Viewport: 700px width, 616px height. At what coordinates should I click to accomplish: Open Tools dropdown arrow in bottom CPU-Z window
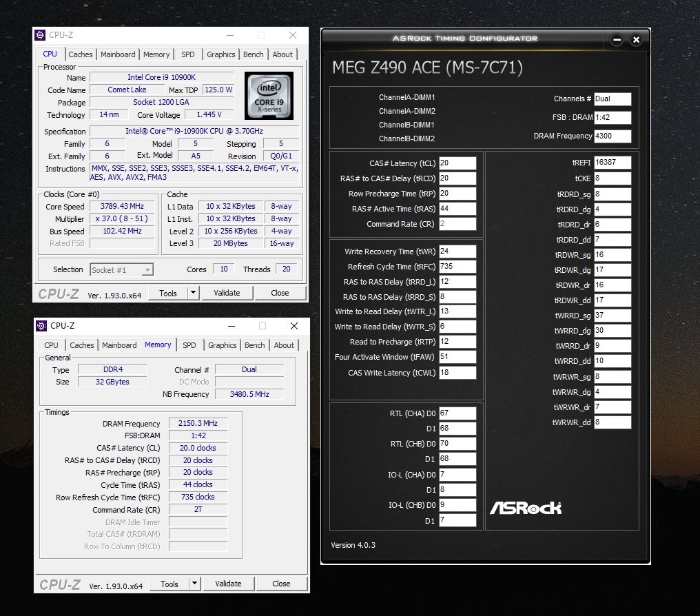[195, 584]
